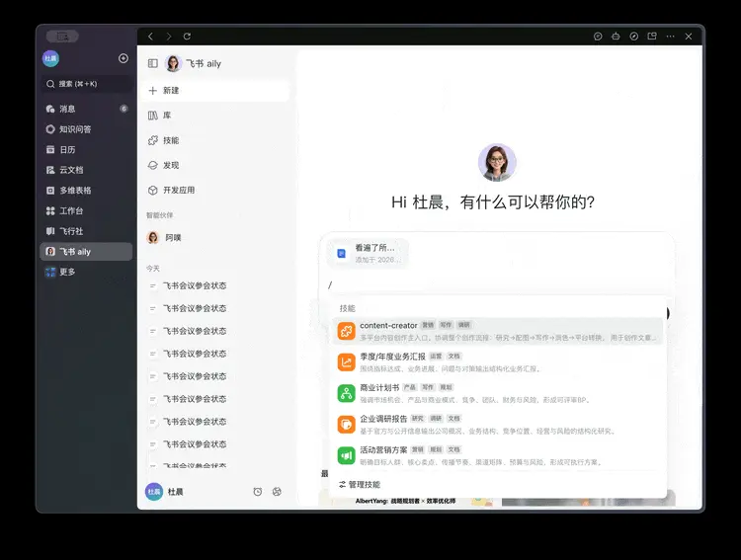Click the 杜晨 name at sidebar bottom

point(175,492)
